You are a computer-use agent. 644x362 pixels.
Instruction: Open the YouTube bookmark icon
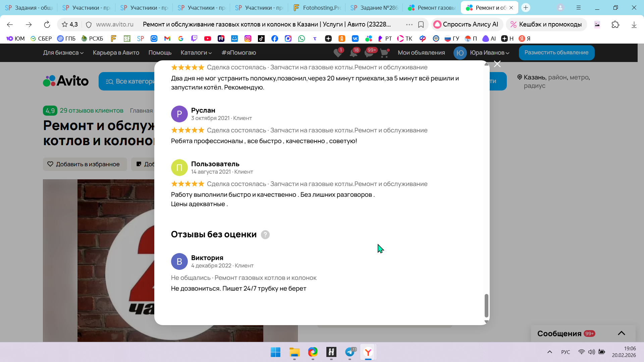tap(208, 39)
